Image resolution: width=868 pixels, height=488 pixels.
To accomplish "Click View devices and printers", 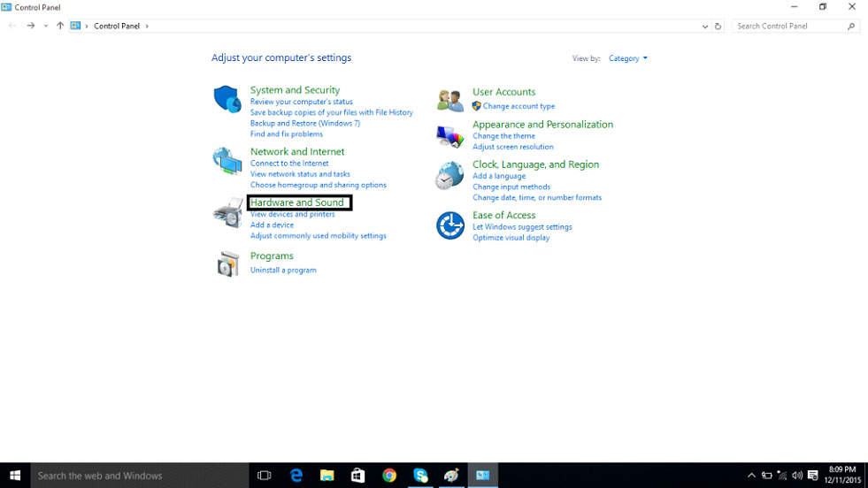I will tap(292, 214).
